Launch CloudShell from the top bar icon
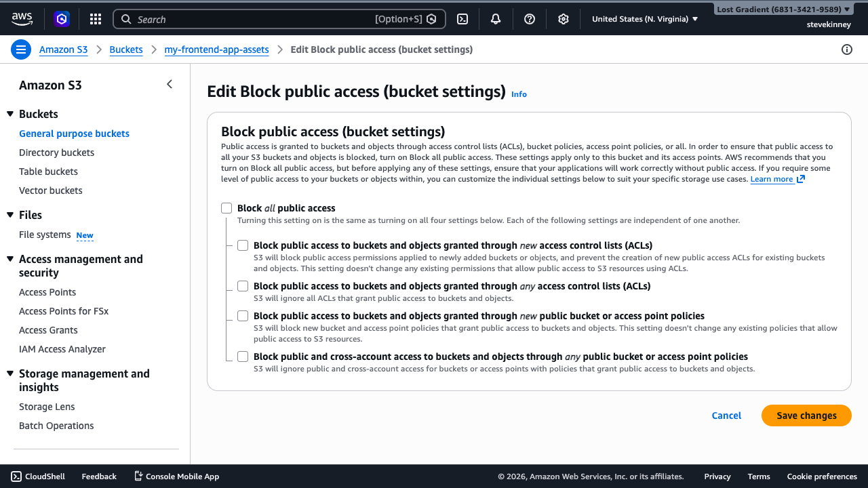 click(462, 19)
